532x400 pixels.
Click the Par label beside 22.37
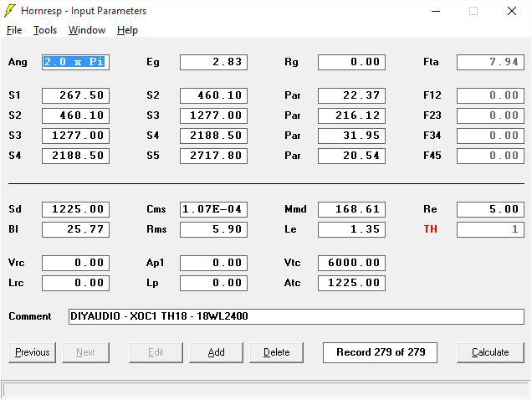293,95
